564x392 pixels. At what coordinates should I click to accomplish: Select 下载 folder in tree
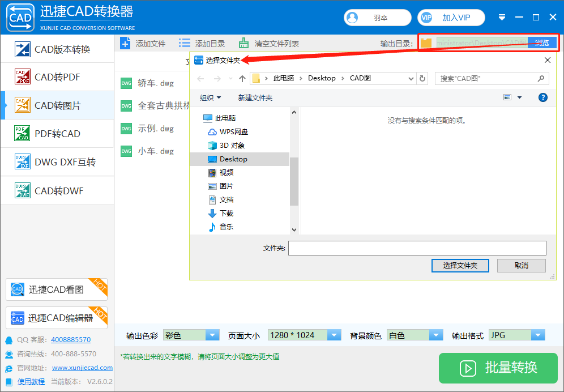[221, 214]
